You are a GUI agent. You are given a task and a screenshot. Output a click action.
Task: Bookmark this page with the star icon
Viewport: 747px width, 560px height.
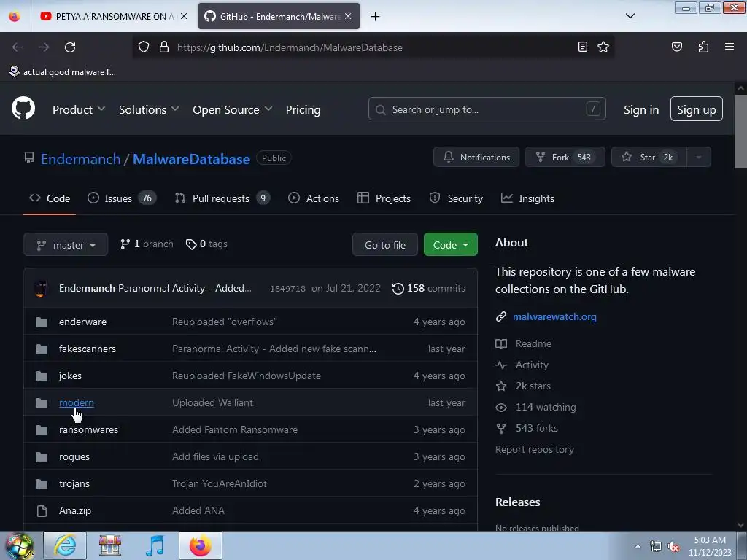point(603,47)
